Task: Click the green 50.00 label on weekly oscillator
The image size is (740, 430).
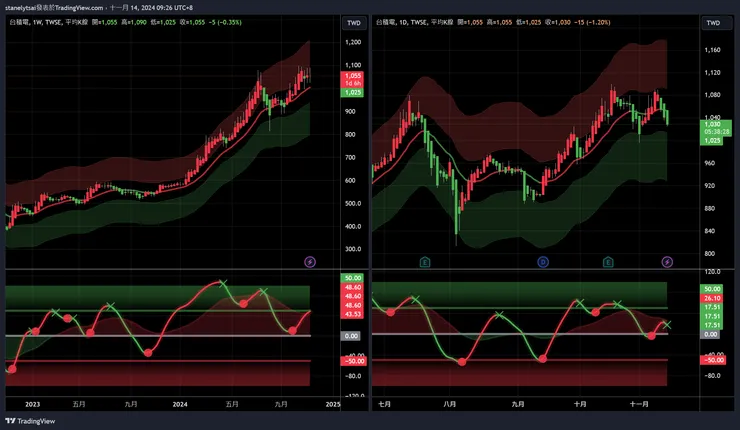Action: pos(352,278)
